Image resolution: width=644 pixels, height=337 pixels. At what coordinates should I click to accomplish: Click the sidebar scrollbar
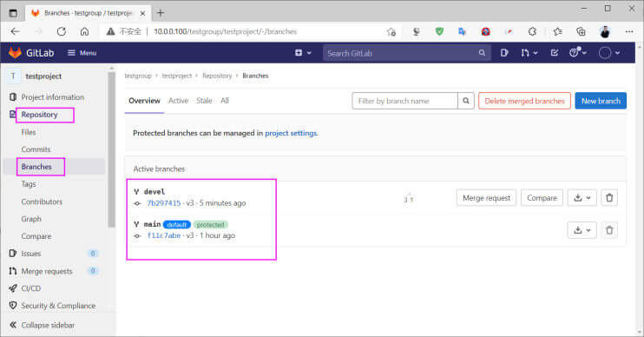pyautogui.click(x=112, y=149)
